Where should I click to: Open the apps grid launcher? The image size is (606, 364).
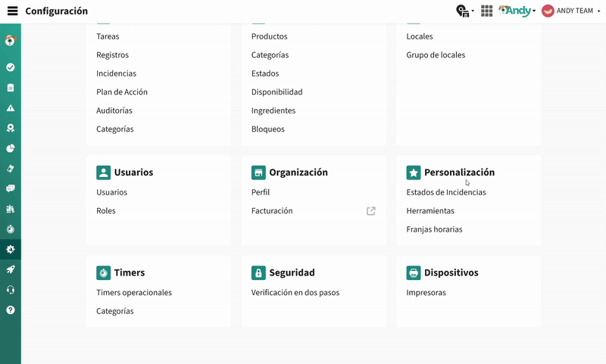point(487,11)
